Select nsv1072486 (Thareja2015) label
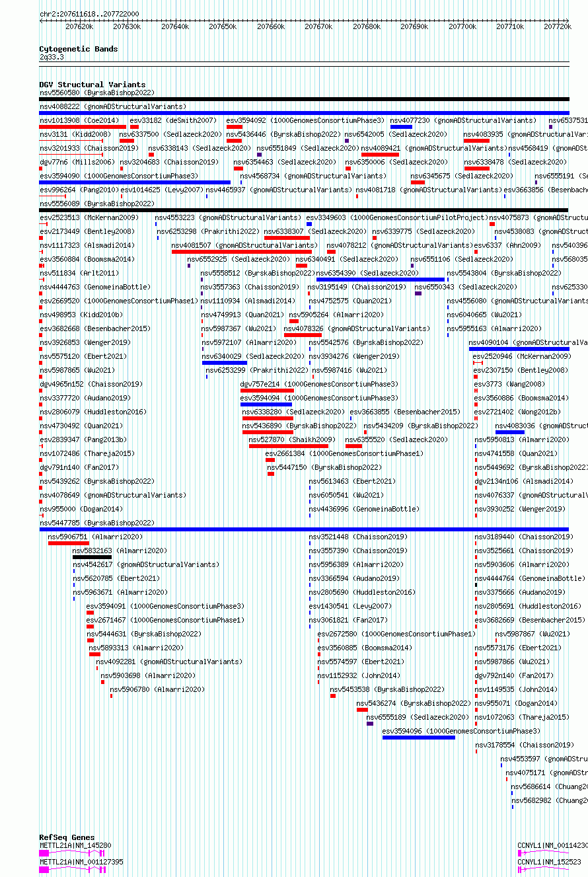The height and width of the screenshot is (877, 588). tap(87, 453)
